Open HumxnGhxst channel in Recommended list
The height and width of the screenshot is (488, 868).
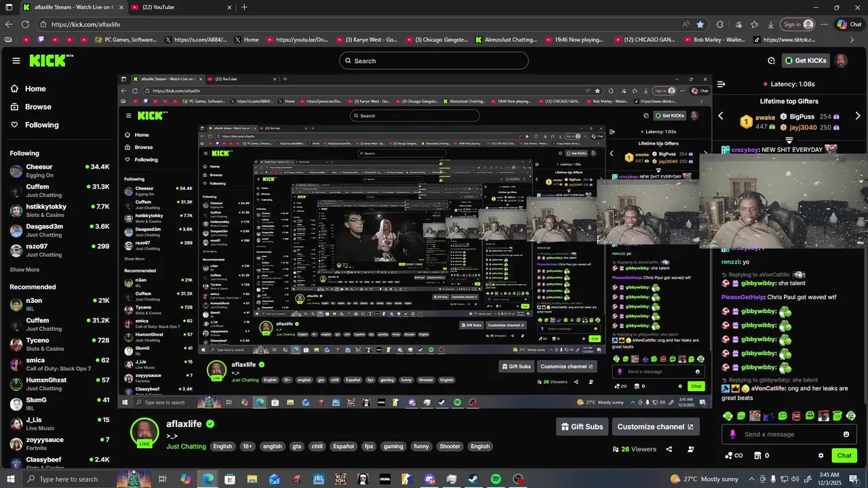click(x=60, y=384)
